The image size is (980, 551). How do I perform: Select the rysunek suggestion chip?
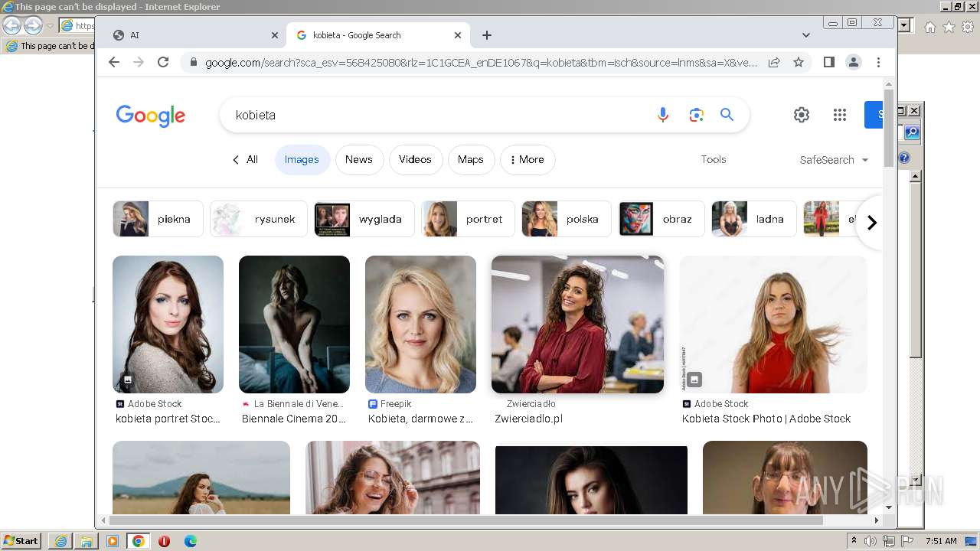coord(259,219)
